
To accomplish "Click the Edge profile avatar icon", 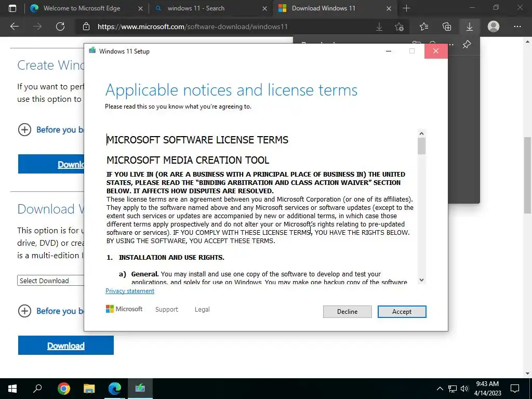I will (494, 26).
